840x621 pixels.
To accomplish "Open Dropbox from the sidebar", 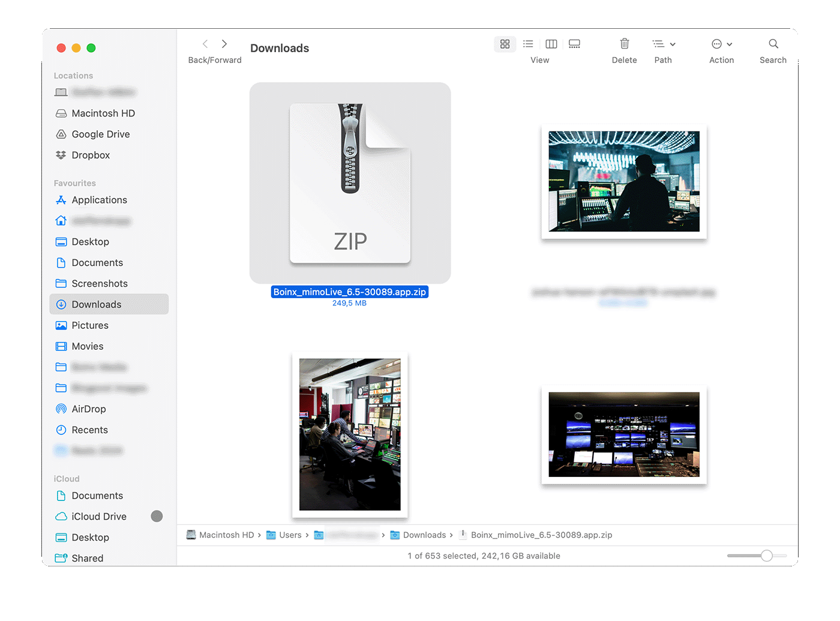I will point(91,155).
